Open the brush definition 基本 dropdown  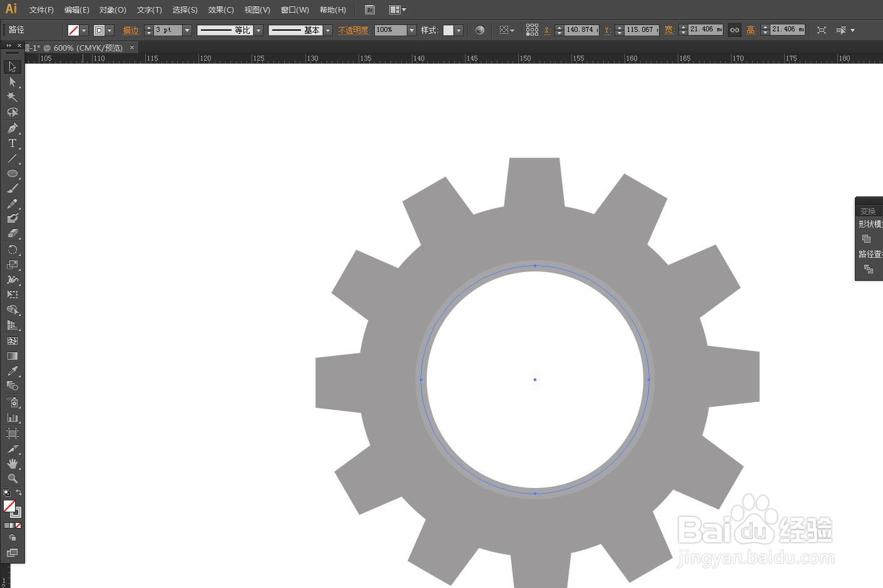(327, 30)
